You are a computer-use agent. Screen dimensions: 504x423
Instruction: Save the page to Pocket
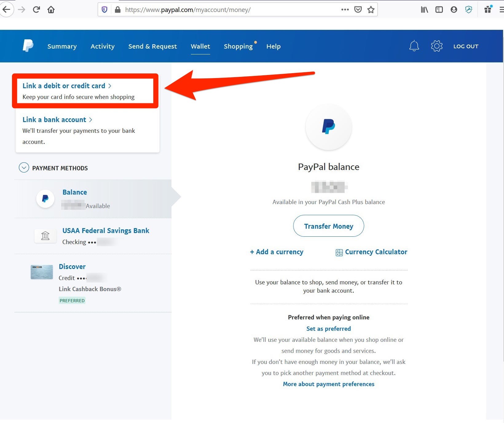358,10
